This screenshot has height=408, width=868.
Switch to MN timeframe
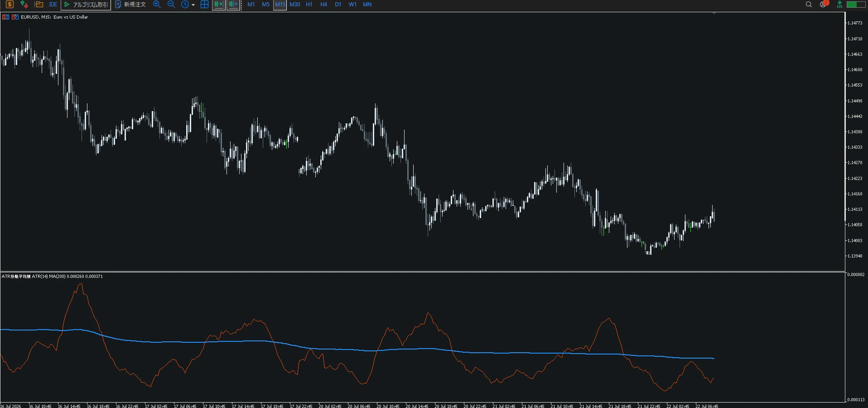367,5
